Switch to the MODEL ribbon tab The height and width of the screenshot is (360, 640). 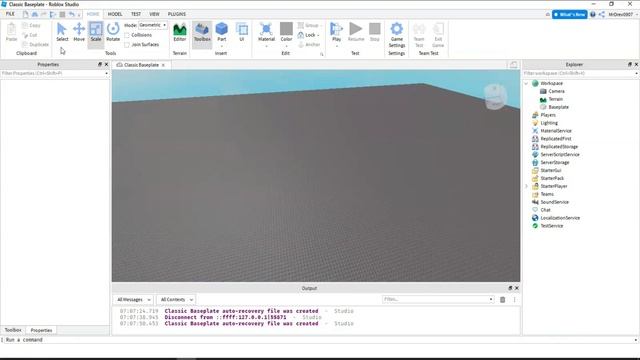[115, 14]
